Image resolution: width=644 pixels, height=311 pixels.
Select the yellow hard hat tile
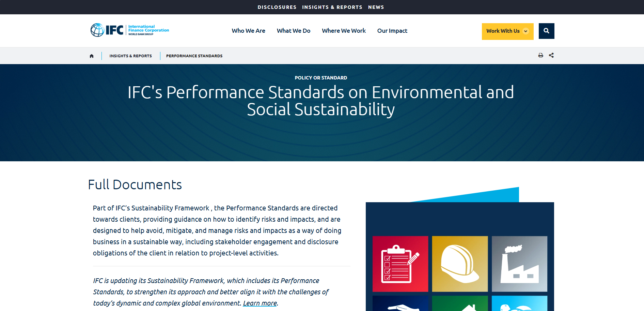460,264
